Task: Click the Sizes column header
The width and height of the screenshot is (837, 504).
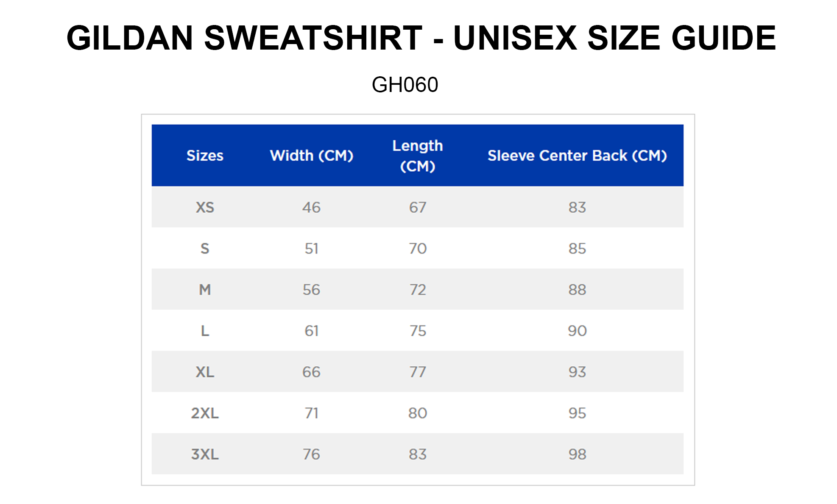Action: [x=205, y=156]
